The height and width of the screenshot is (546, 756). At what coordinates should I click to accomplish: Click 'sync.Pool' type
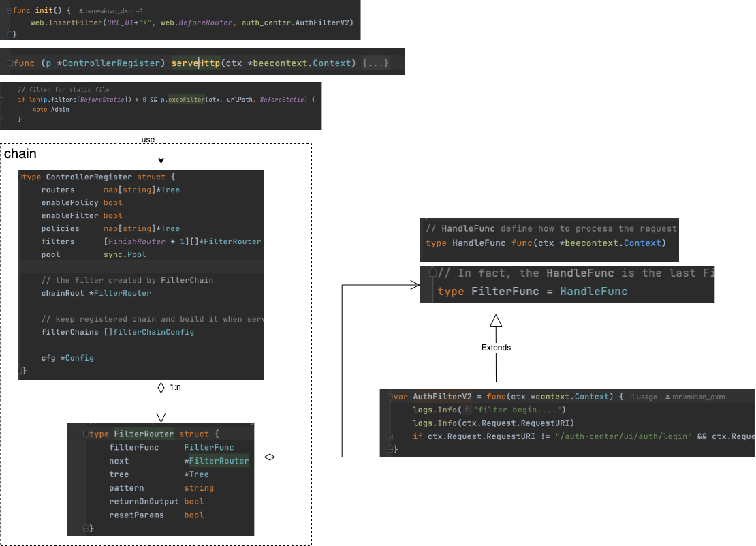click(x=125, y=255)
